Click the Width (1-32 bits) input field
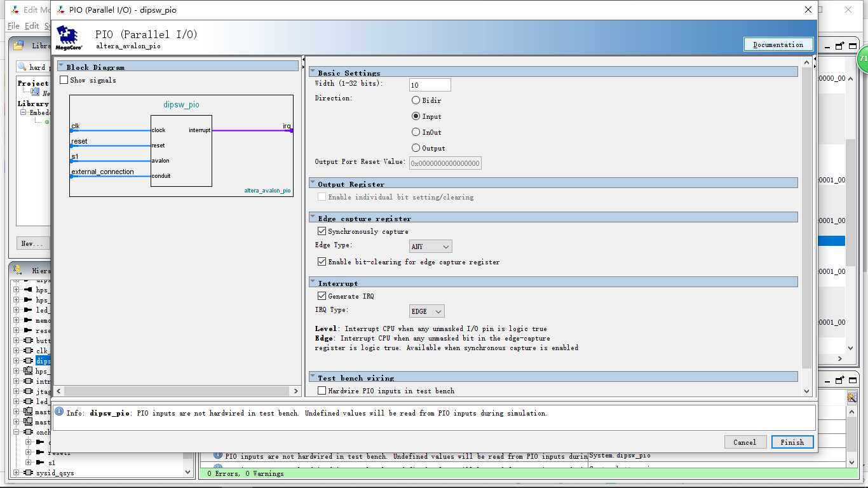The height and width of the screenshot is (488, 868). [x=430, y=85]
